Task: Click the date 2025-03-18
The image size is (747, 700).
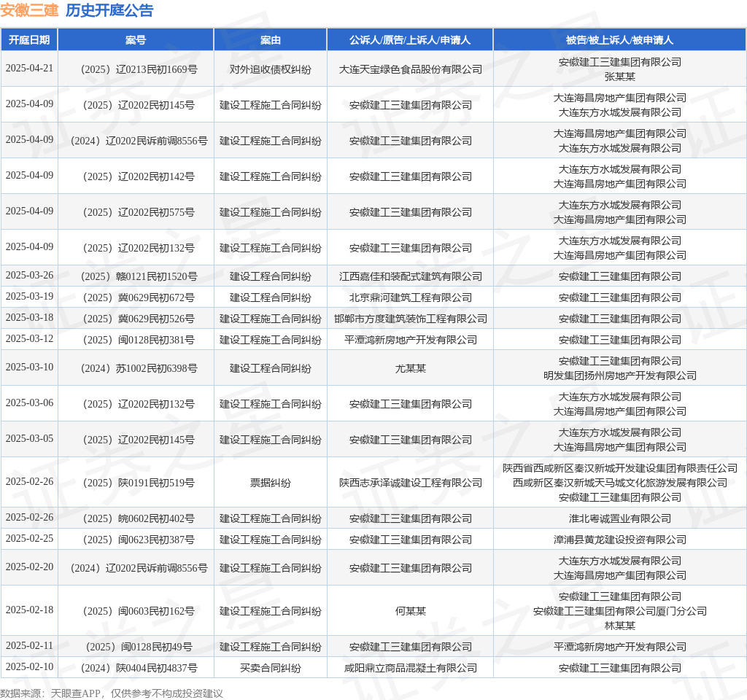Action: click(29, 317)
